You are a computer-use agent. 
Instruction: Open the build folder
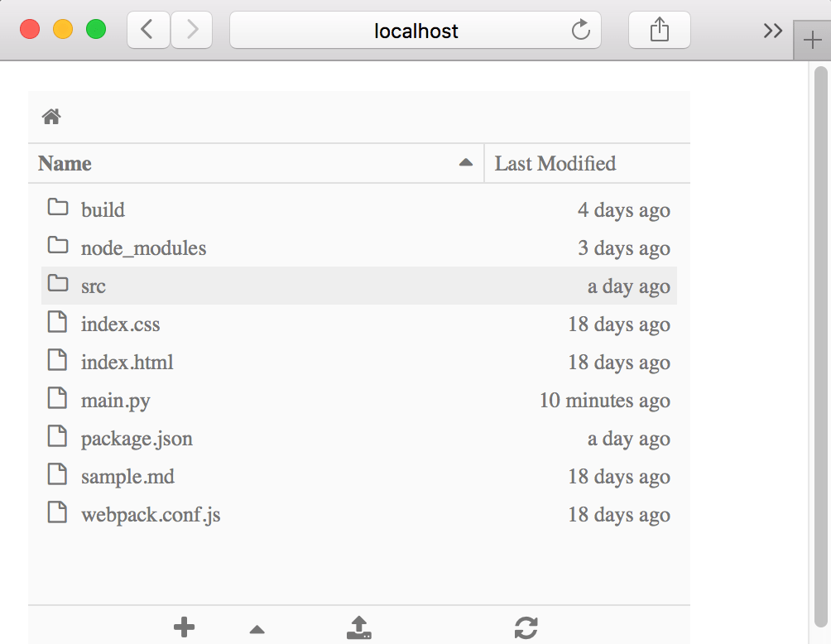(x=103, y=210)
